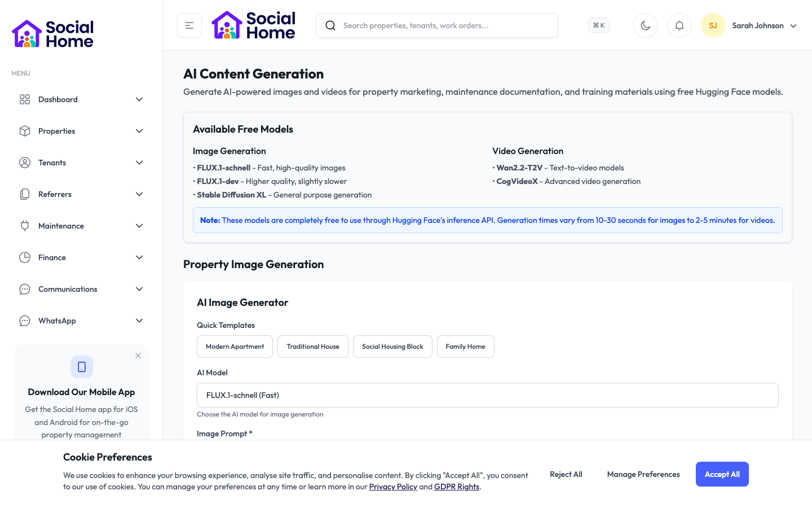The height and width of the screenshot is (508, 812).
Task: Open Maintenance via the shield icon
Action: coord(25,225)
